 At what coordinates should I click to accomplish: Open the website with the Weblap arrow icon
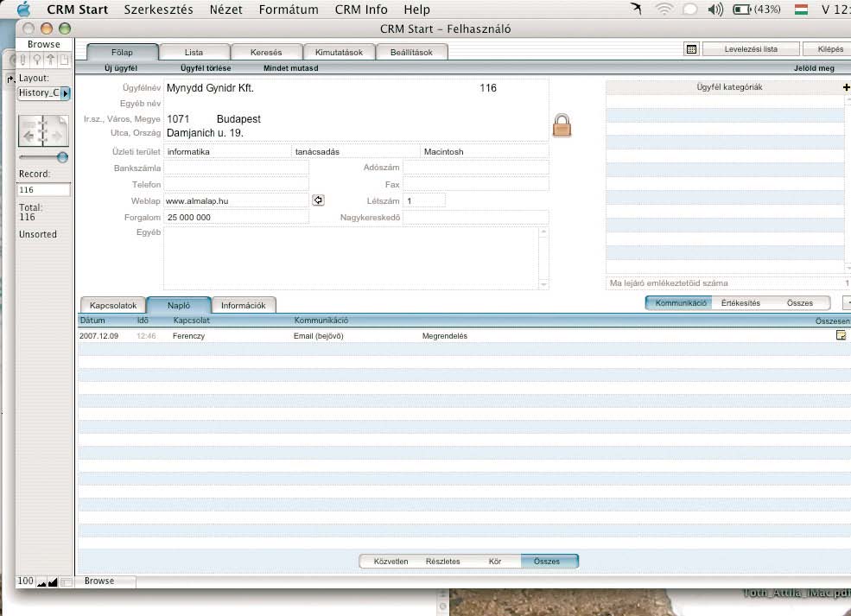(x=318, y=200)
